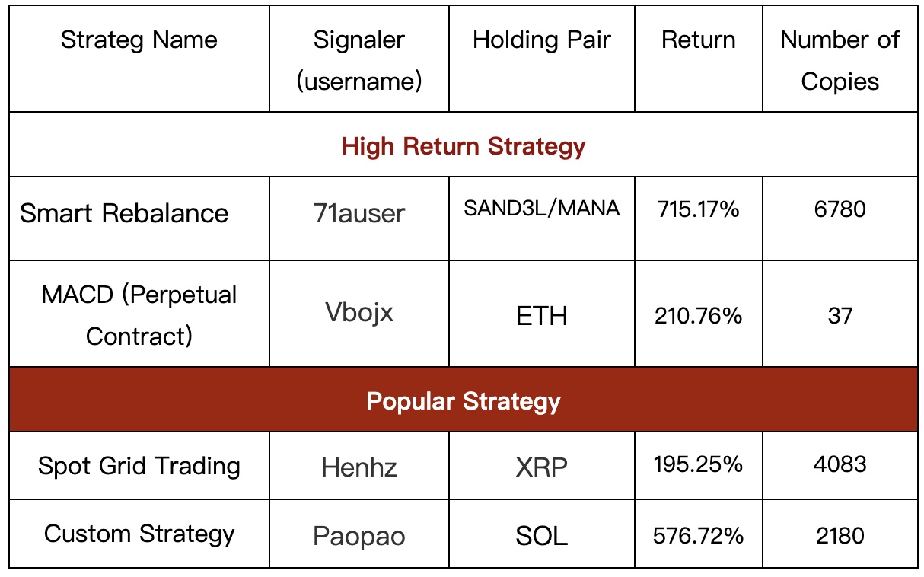Select the ETH holding pair cell
Screen dimensions: 924x577
(x=541, y=316)
